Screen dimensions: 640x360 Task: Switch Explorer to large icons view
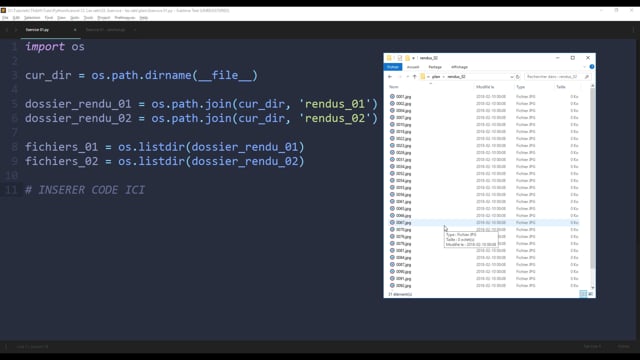(590, 294)
